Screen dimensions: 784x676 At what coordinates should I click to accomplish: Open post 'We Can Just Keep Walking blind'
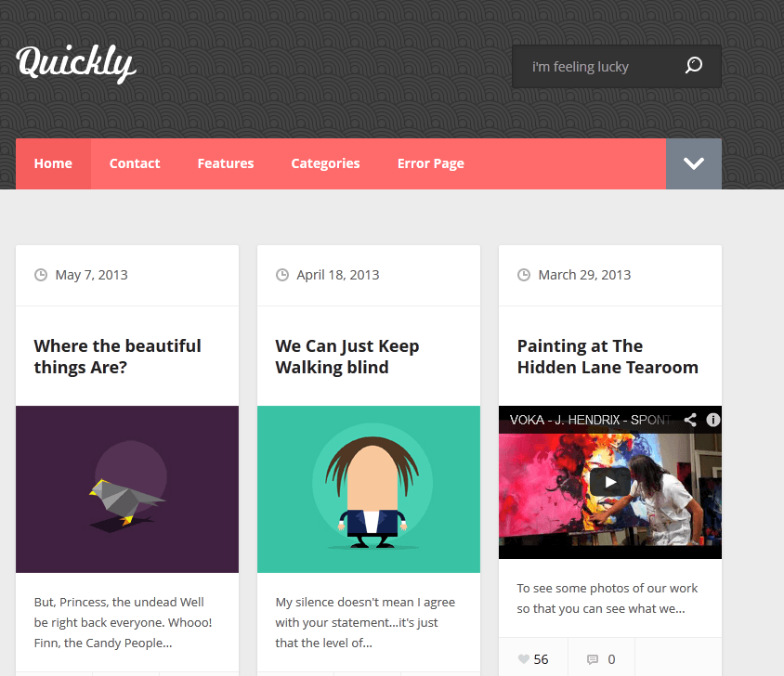click(347, 357)
